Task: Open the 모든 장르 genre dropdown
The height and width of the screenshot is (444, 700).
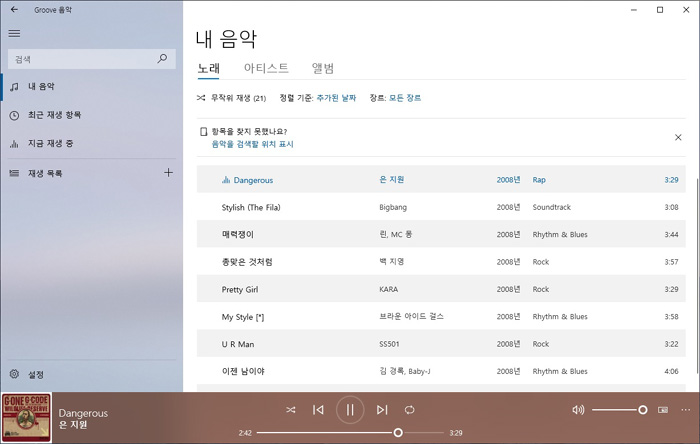Action: click(x=404, y=98)
